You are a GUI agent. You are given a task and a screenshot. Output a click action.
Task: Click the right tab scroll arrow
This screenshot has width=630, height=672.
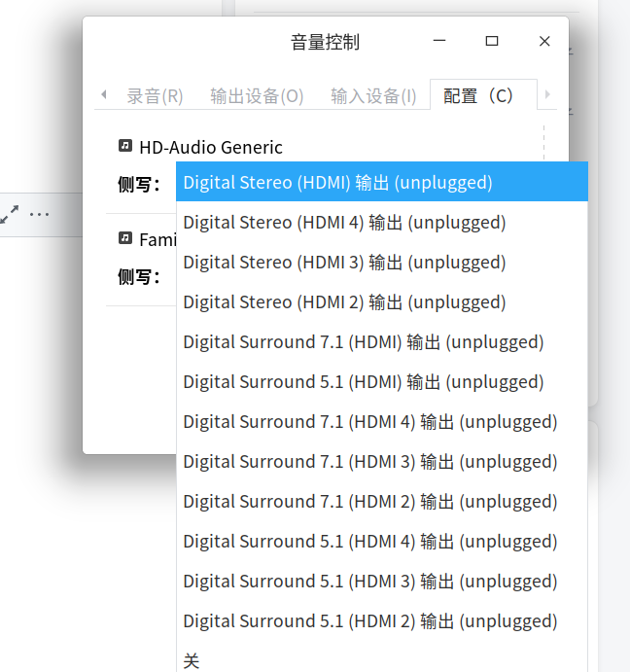pos(547,94)
